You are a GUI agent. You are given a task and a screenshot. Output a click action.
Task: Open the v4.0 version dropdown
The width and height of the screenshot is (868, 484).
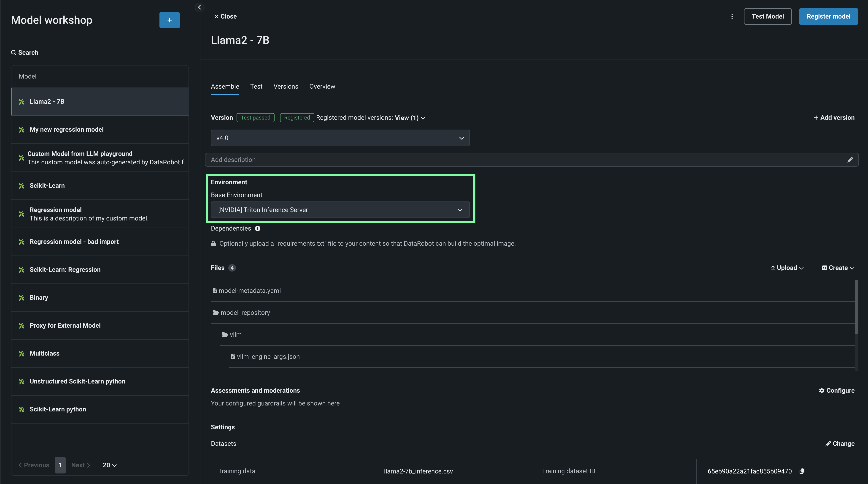[340, 138]
